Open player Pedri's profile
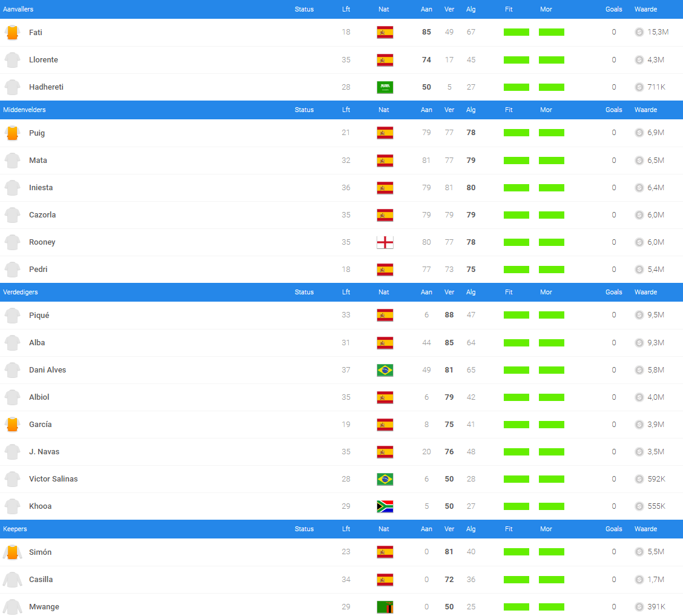 coord(38,269)
